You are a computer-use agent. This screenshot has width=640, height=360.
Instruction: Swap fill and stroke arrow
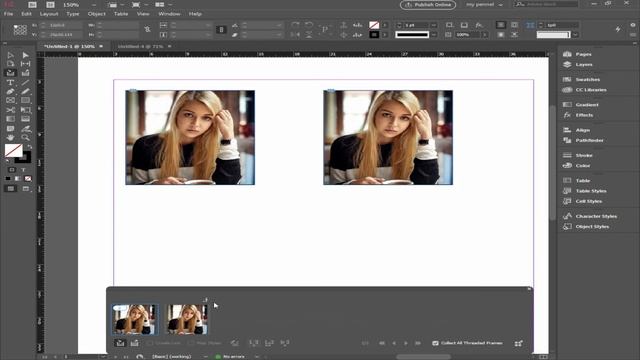[29, 147]
